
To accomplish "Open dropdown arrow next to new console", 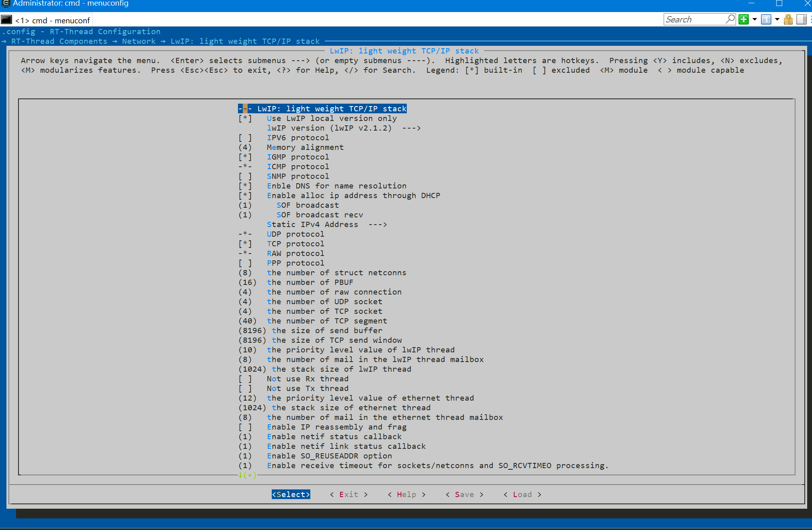I will (x=755, y=19).
